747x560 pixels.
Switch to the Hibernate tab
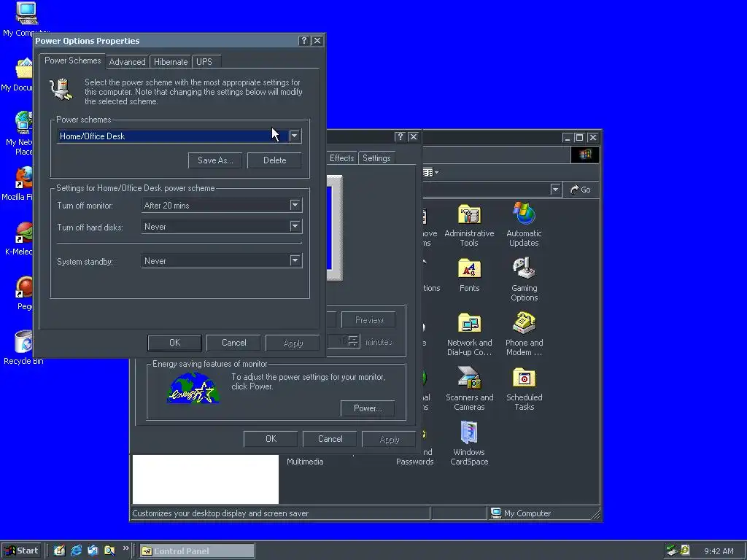[171, 62]
